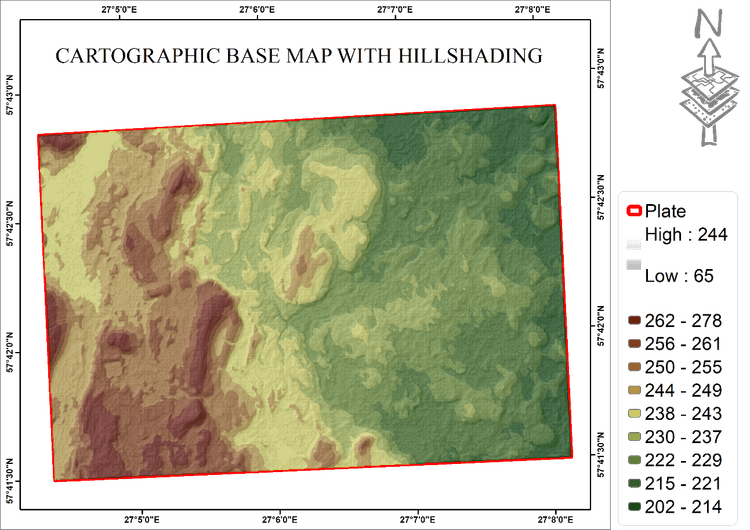Select the 250 - 255 elevation swatch
This screenshot has width=750, height=530.
(x=634, y=366)
